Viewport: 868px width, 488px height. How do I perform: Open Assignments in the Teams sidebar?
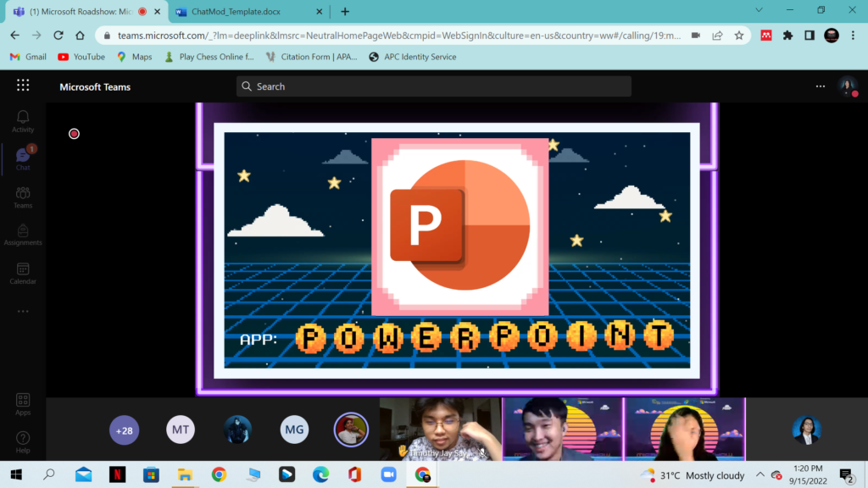[23, 235]
